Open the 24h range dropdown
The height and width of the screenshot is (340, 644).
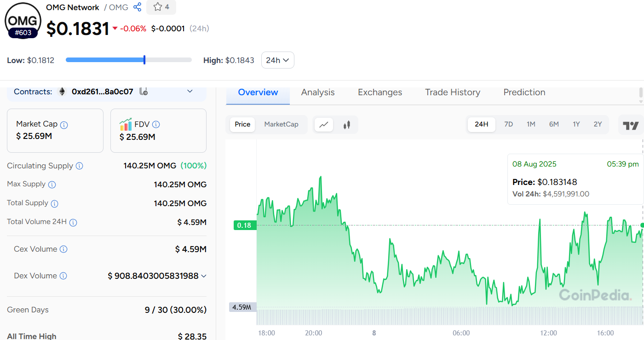277,60
